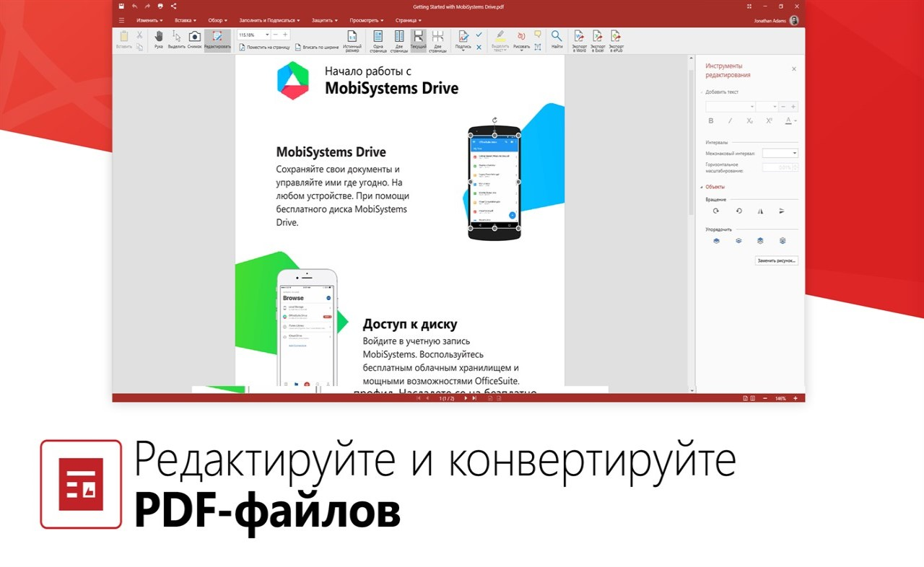Screen dimensions: 924x567
Task: Export the PDF to Excel
Action: (598, 41)
